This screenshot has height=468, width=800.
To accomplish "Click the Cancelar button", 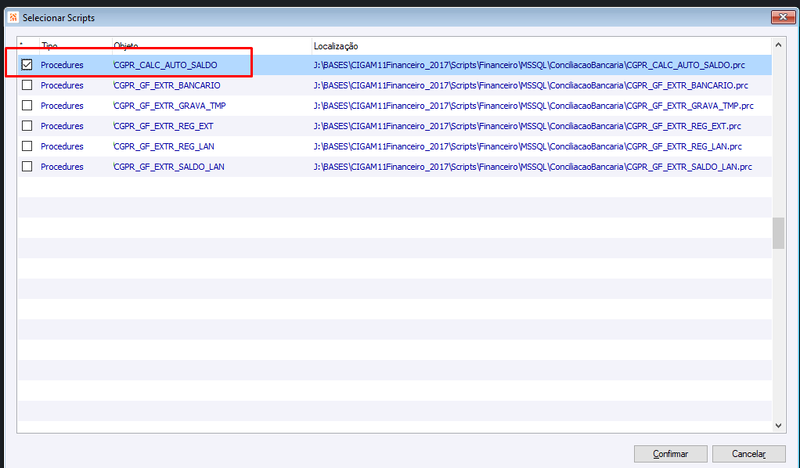I will coord(748,454).
